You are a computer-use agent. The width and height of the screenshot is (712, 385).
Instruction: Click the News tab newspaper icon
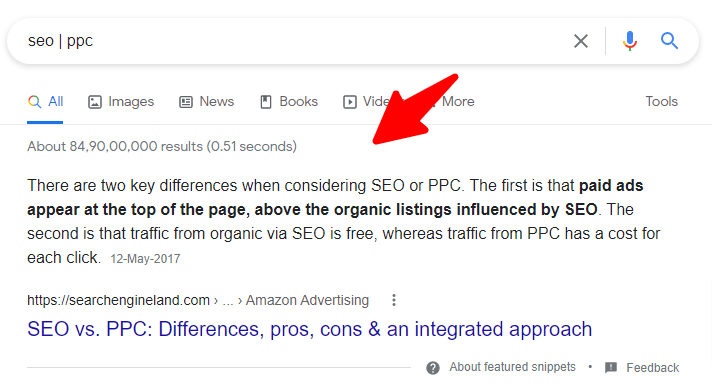click(x=186, y=102)
